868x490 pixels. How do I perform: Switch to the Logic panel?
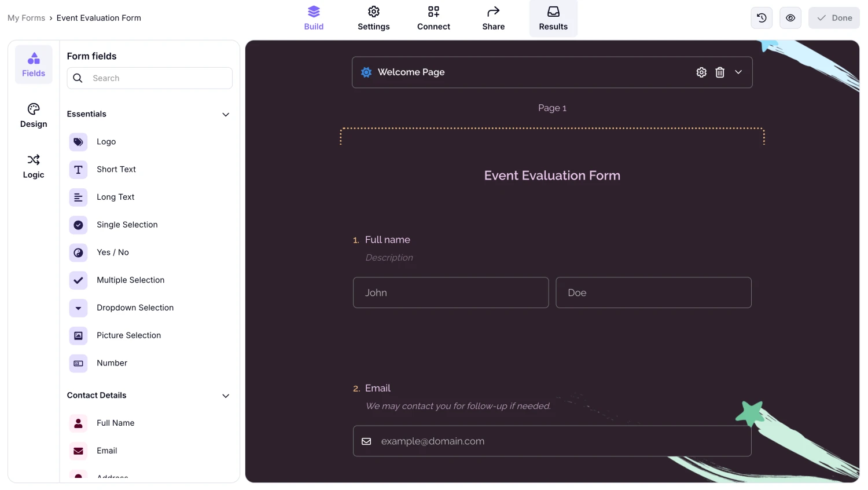click(x=33, y=166)
